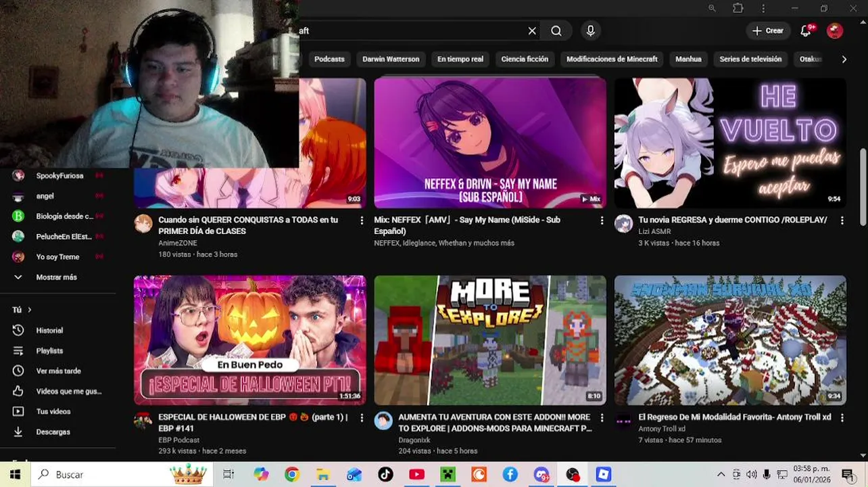Open Google Chrome from the taskbar
The width and height of the screenshot is (868, 487).
(x=291, y=475)
